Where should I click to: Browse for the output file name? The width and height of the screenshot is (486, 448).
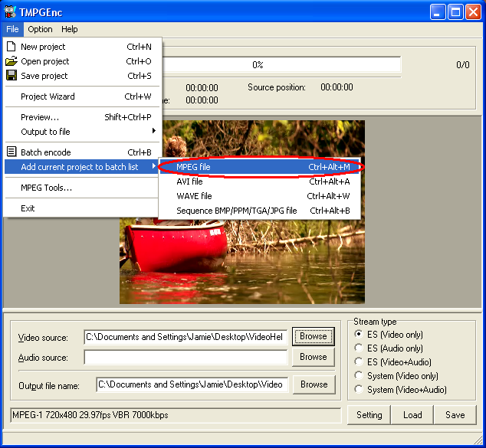click(314, 384)
